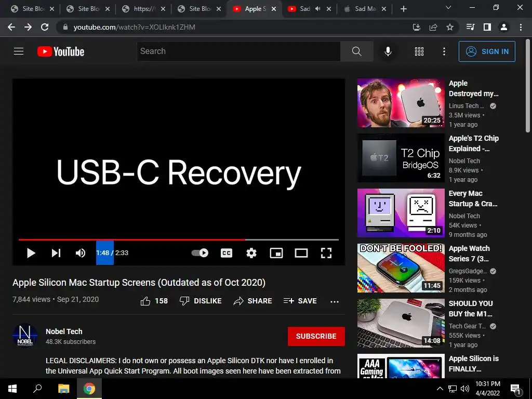Open Nobel Tech channel avatar
Viewport: 532px width, 399px height.
pyautogui.click(x=25, y=335)
